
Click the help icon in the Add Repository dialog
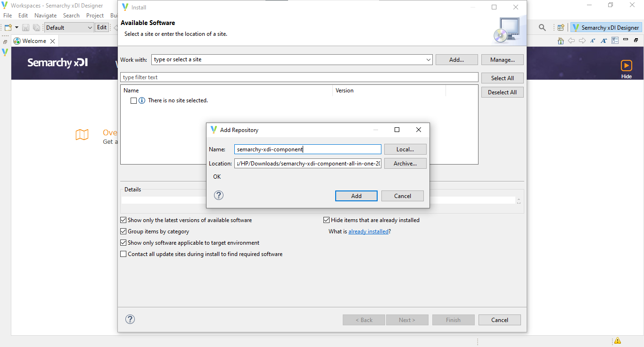[x=218, y=195]
